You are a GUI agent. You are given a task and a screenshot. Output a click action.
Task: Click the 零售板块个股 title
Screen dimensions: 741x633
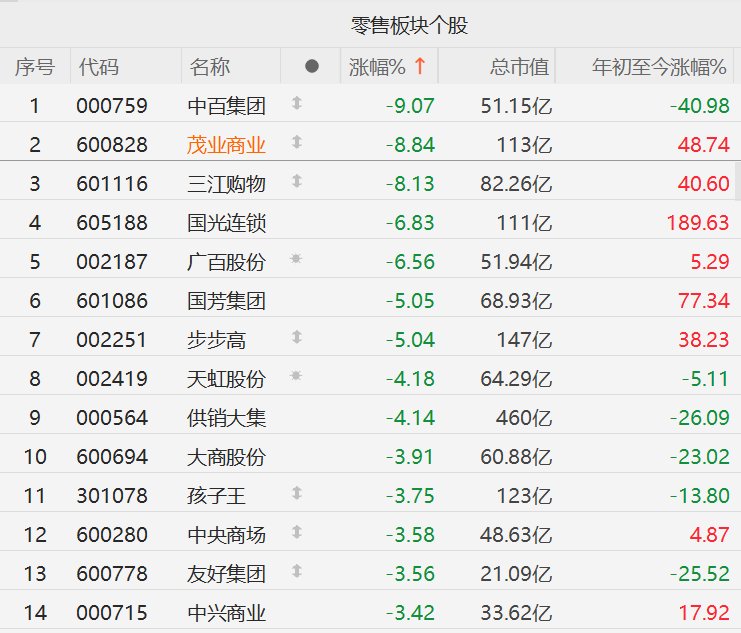[409, 25]
